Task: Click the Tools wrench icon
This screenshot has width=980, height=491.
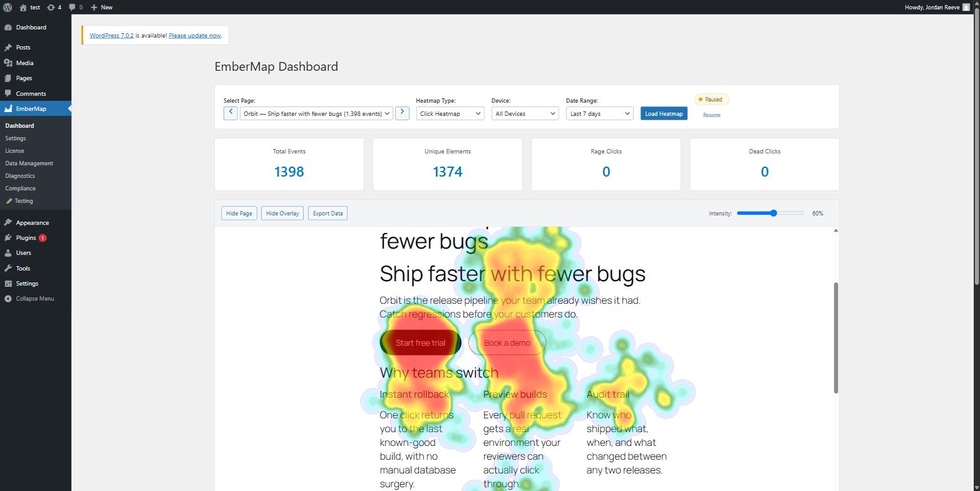Action: click(x=8, y=269)
